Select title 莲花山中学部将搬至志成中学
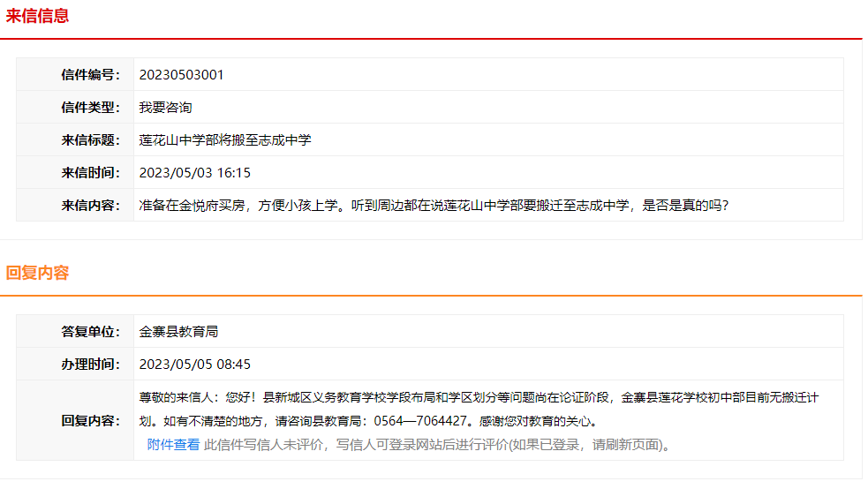The height and width of the screenshot is (504, 868). click(x=225, y=140)
